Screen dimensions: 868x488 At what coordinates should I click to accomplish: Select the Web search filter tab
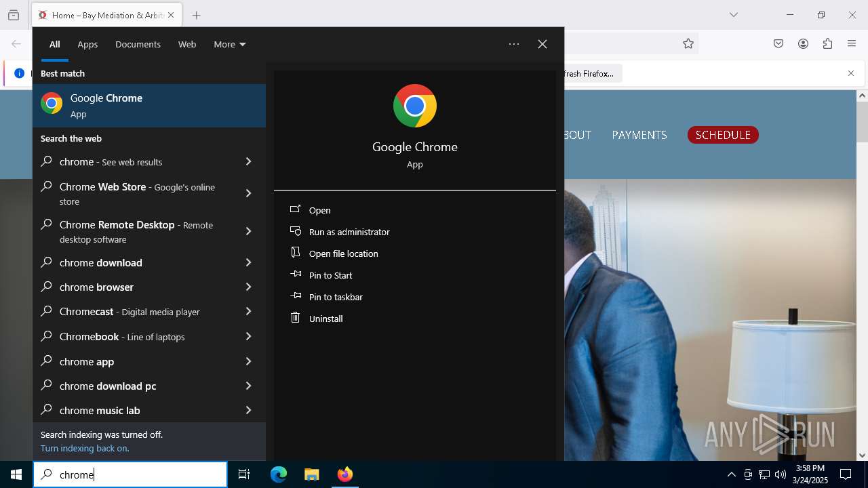(x=187, y=44)
